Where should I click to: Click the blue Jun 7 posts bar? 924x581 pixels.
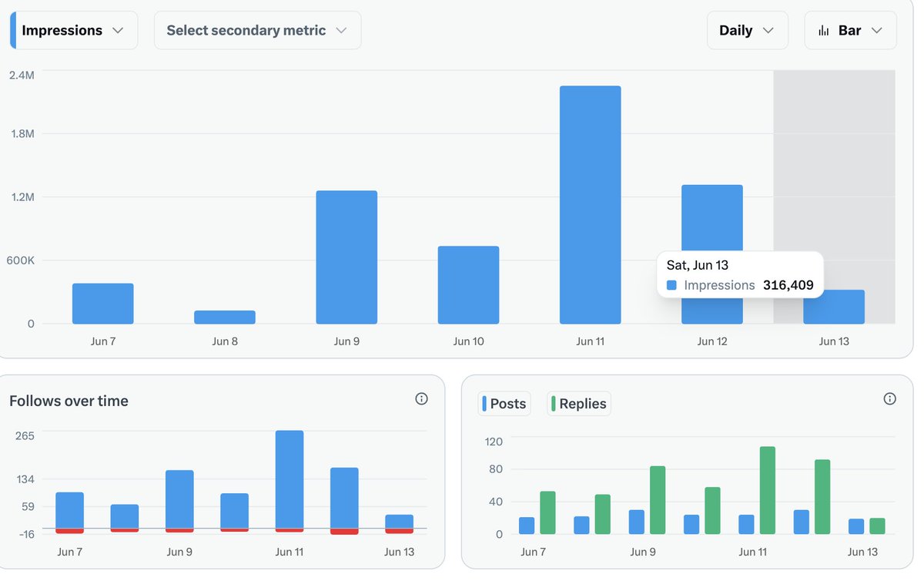click(527, 526)
